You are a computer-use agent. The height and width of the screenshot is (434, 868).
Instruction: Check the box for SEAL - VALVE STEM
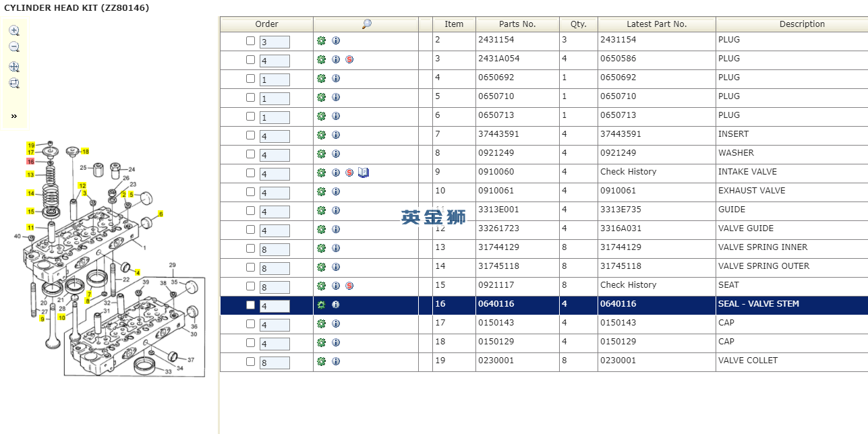tap(251, 305)
